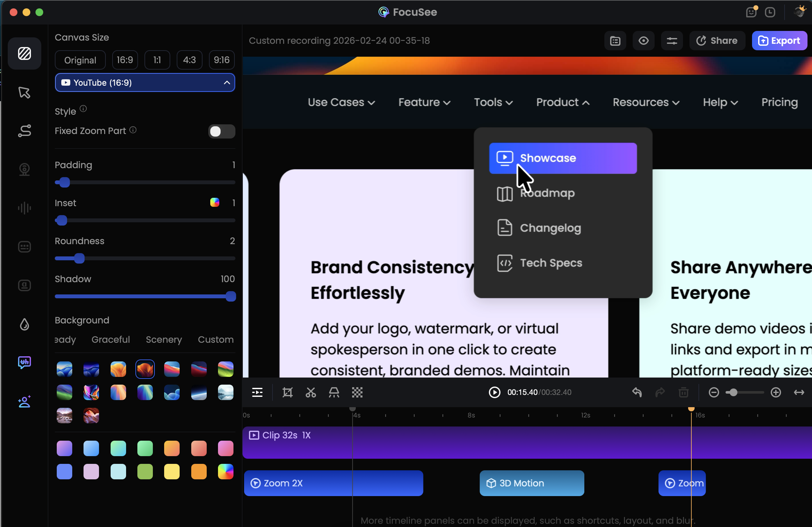Fit timeline to width arrows icon
The image size is (812, 527).
799,393
